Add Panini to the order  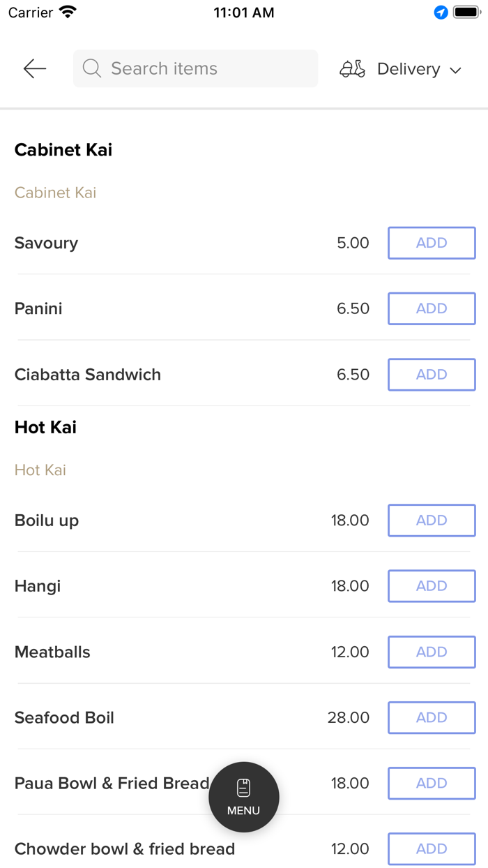pos(432,308)
